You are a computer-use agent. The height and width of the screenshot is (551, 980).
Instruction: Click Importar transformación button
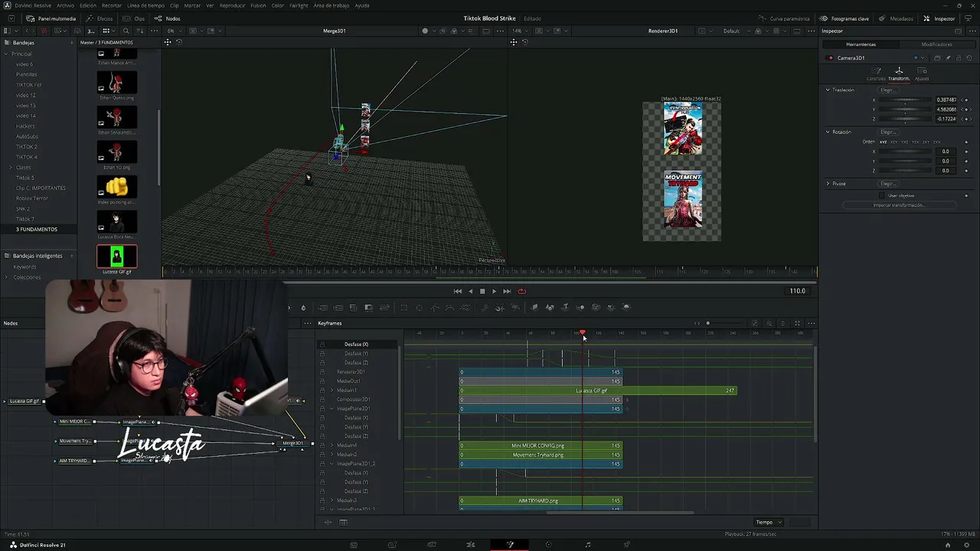click(x=899, y=205)
